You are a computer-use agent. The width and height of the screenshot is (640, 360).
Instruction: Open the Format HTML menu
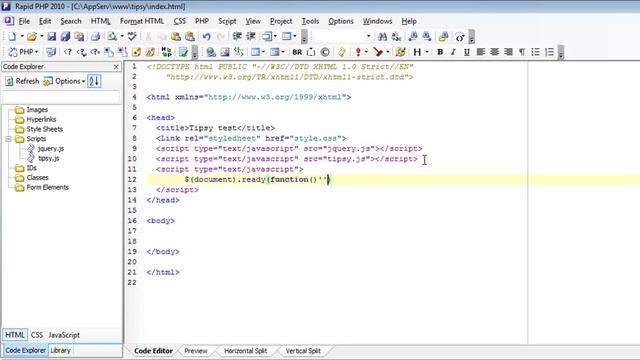click(142, 21)
